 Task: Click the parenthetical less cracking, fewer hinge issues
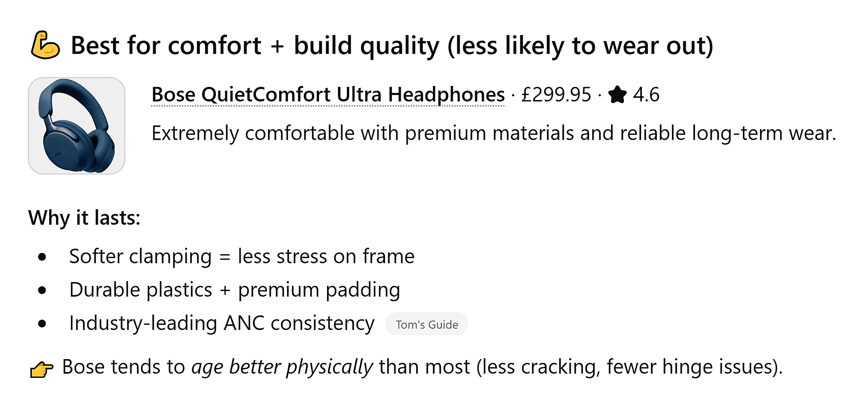[x=630, y=367]
